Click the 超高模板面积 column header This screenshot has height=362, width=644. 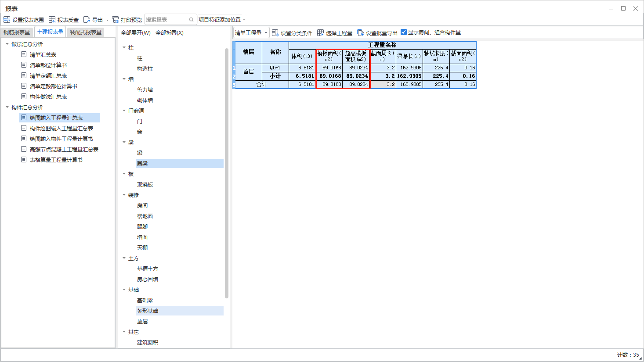[x=356, y=56]
